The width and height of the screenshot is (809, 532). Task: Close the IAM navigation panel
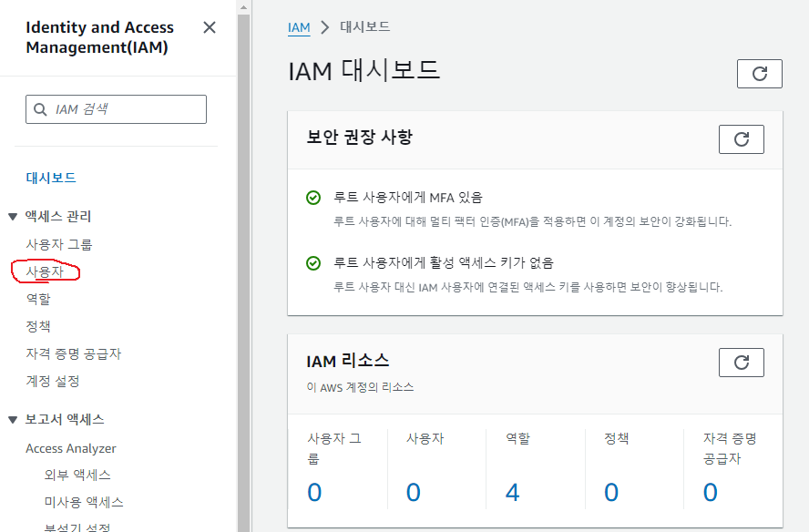(209, 27)
